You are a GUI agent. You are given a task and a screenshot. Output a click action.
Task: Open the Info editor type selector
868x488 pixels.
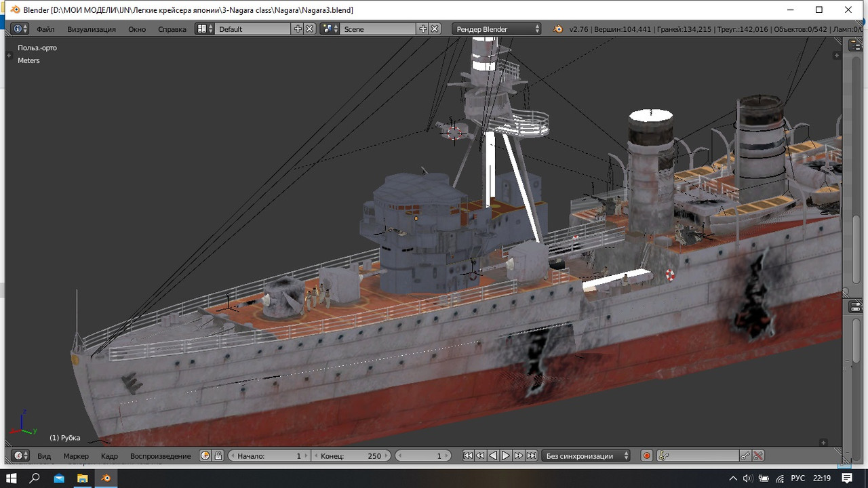20,29
